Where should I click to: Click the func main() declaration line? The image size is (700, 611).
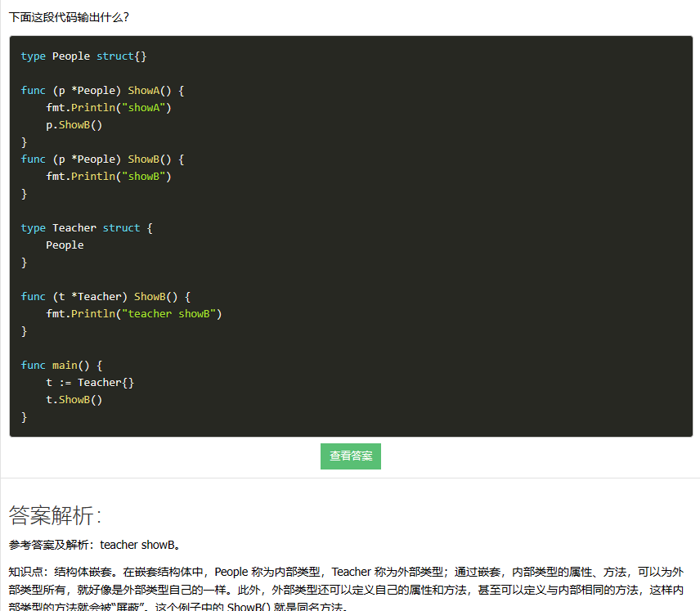pyautogui.click(x=61, y=366)
